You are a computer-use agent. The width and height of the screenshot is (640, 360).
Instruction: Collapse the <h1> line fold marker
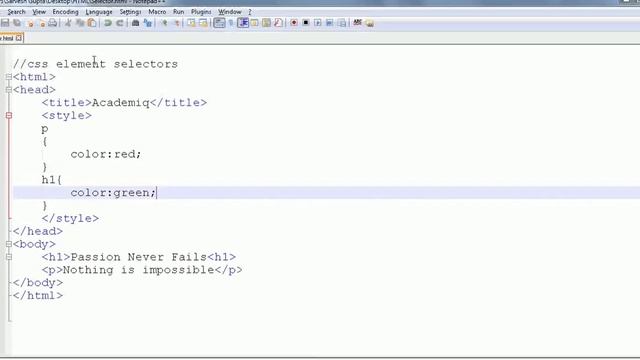coord(9,257)
